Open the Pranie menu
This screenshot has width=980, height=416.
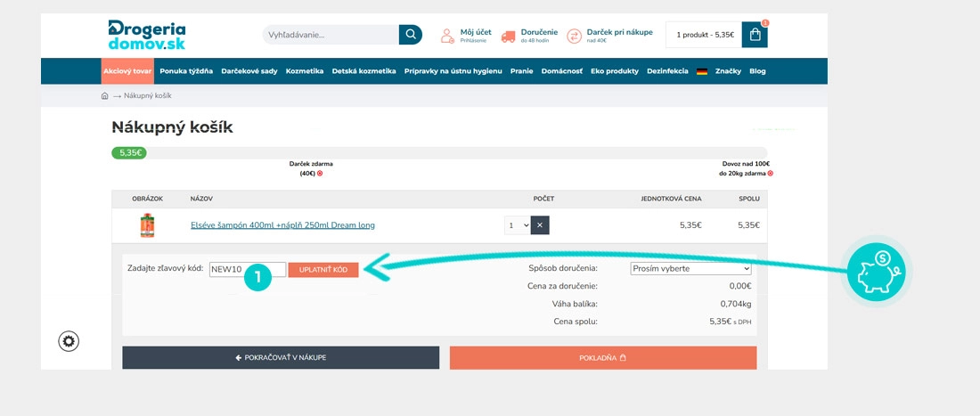pos(521,71)
